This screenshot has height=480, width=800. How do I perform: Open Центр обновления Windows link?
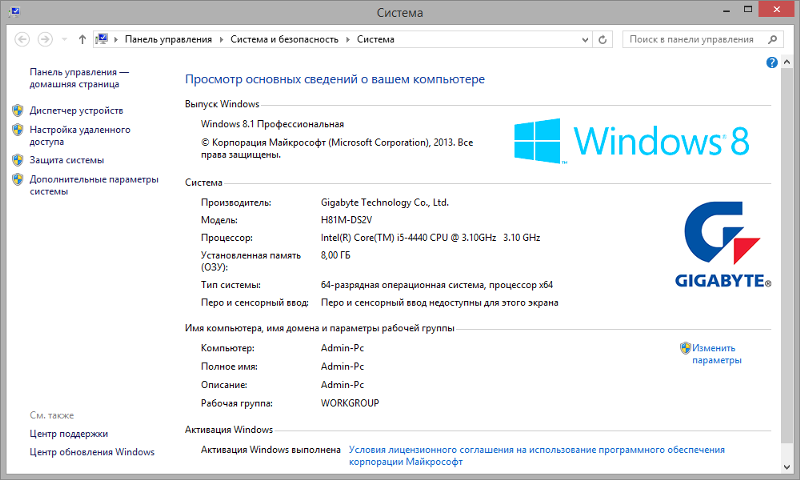pos(92,452)
